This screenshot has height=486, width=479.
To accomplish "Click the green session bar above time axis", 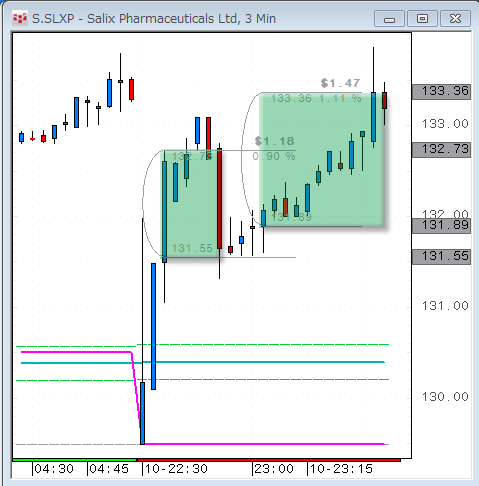I will [x=74, y=460].
